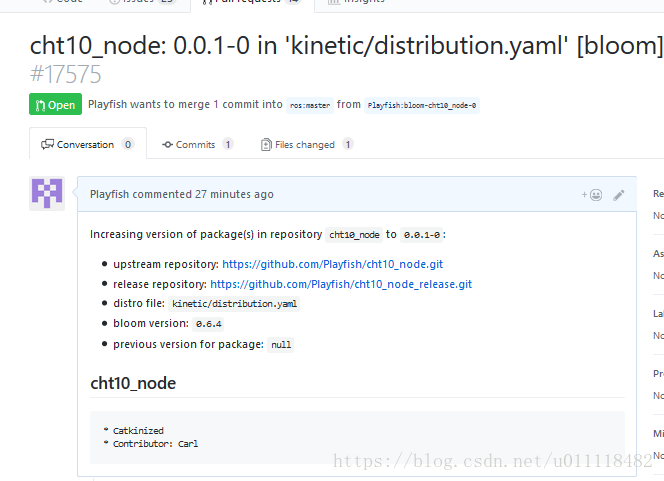Open the Files changed tab

click(307, 144)
